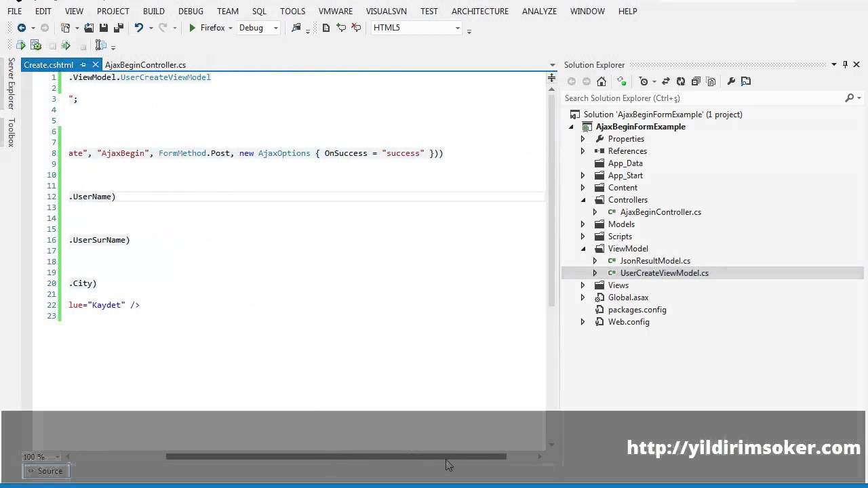This screenshot has height=488, width=868.
Task: Click the Navigate Backward arrow icon
Action: [22, 28]
